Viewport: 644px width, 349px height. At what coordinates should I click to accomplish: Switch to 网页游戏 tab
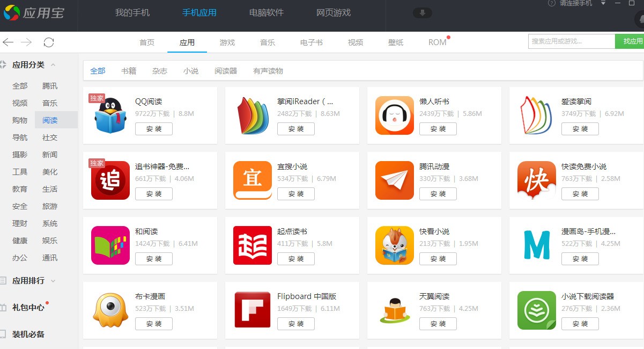(334, 12)
